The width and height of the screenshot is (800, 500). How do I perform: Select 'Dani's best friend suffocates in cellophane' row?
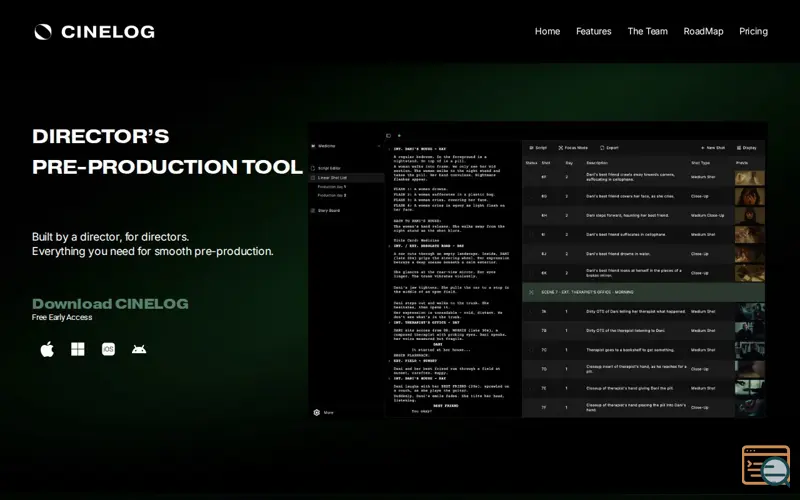tap(644, 235)
